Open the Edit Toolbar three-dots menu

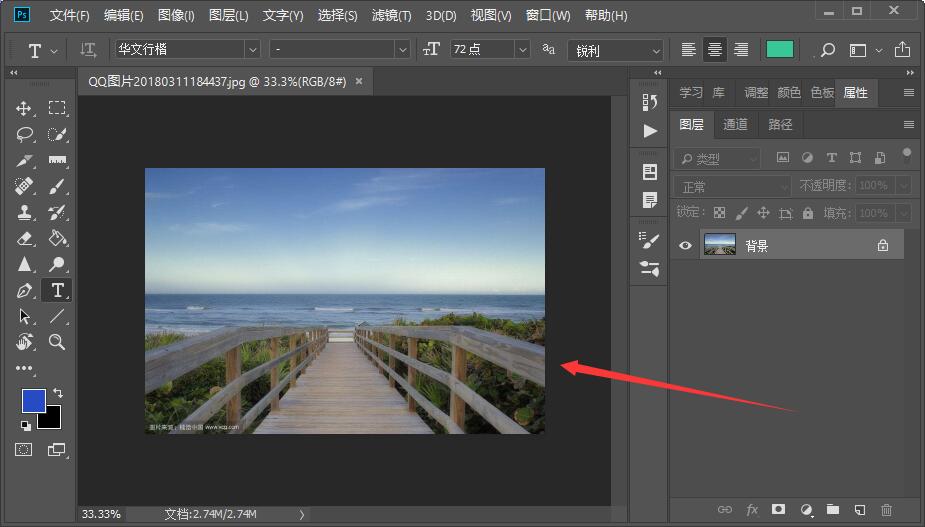24,368
